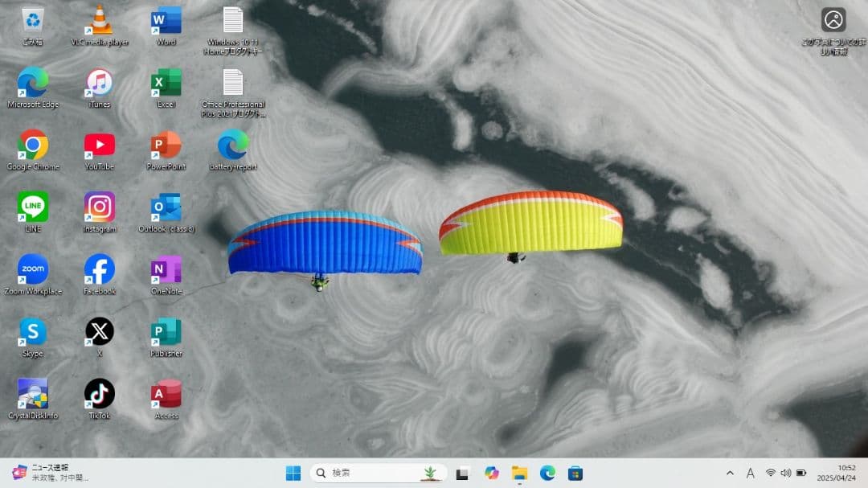Open Microsoft Store from the taskbar
Image resolution: width=868 pixels, height=488 pixels.
(575, 474)
